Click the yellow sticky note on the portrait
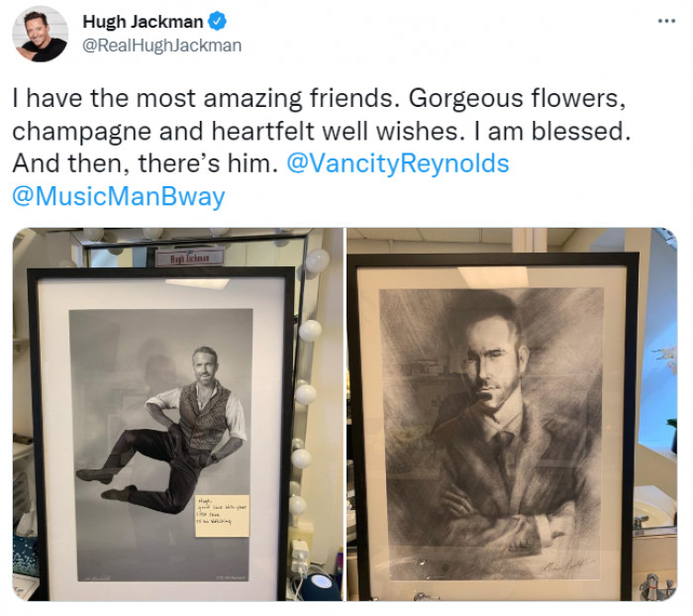The width and height of the screenshot is (693, 616). 223,516
